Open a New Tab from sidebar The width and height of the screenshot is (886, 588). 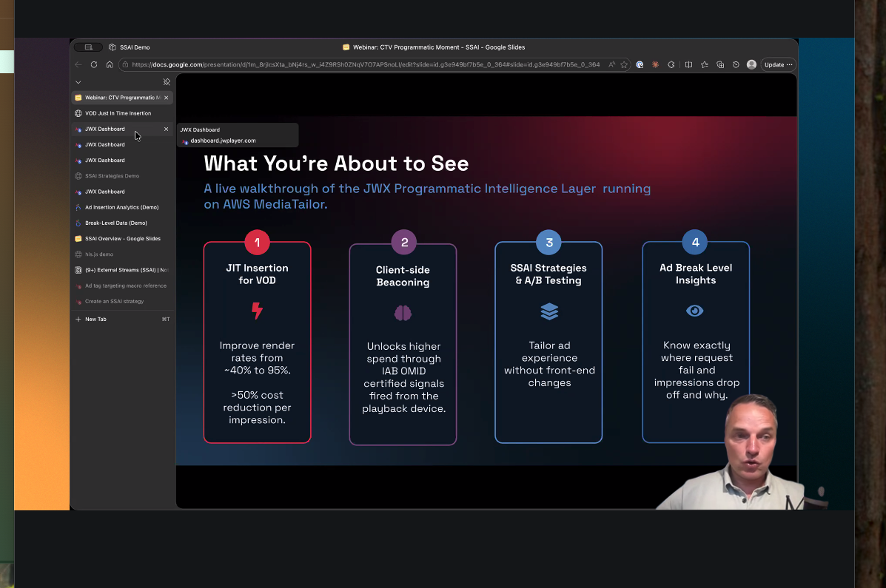122,319
